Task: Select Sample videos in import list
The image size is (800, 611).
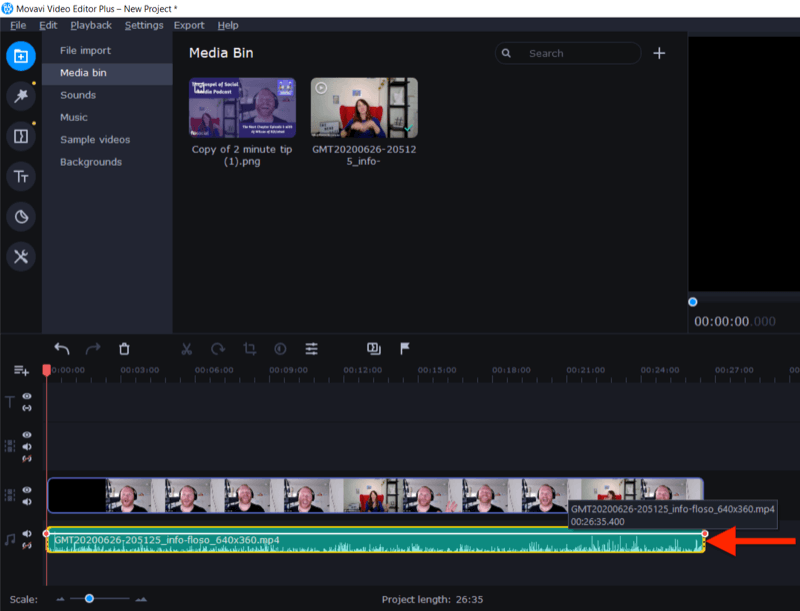Action: pyautogui.click(x=95, y=140)
